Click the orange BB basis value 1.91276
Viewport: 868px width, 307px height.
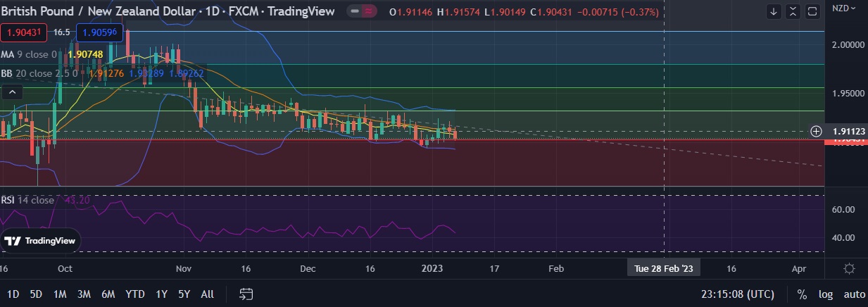(107, 73)
